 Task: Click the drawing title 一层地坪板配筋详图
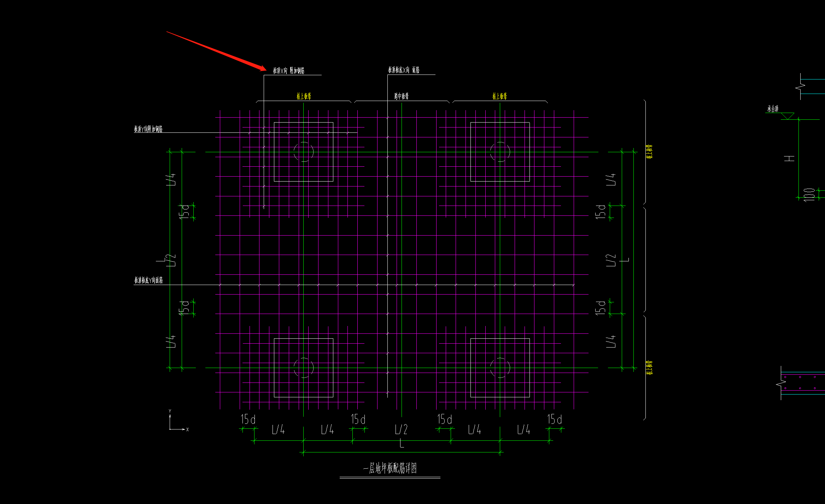point(390,468)
